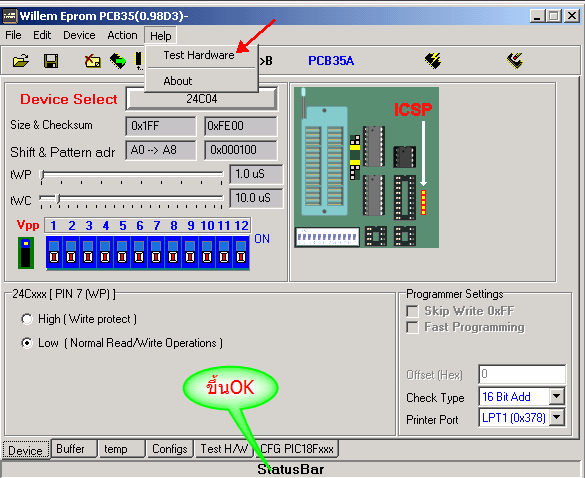Open the Printer Port dropdown arrow
The width and height of the screenshot is (585, 478).
556,418
